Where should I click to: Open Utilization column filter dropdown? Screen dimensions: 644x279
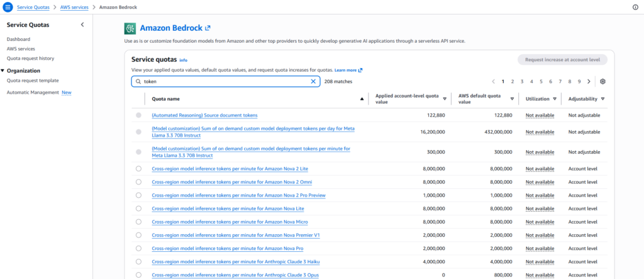tap(555, 99)
